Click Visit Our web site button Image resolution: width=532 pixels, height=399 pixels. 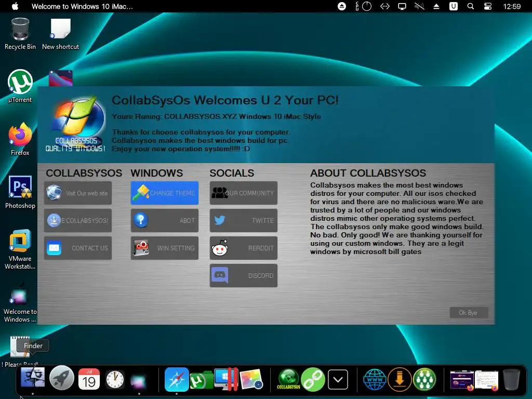(x=78, y=193)
